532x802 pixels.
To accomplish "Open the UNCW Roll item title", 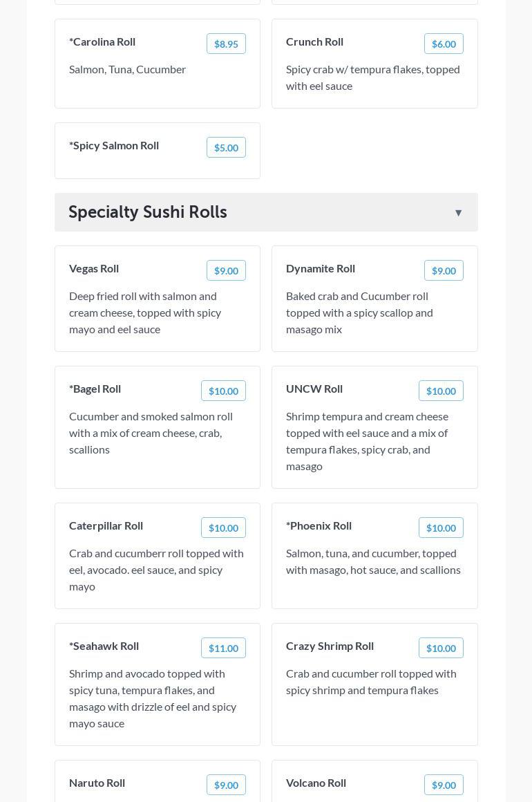I will click(314, 389).
